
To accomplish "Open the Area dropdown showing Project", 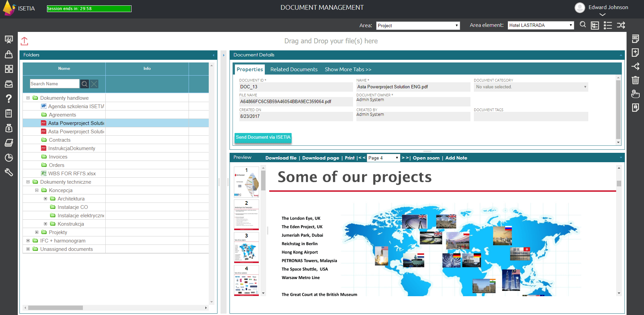I will coord(418,26).
